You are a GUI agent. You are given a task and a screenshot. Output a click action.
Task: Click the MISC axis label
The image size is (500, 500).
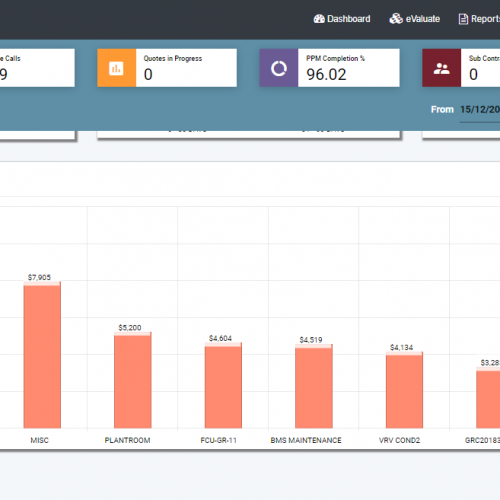(x=39, y=440)
